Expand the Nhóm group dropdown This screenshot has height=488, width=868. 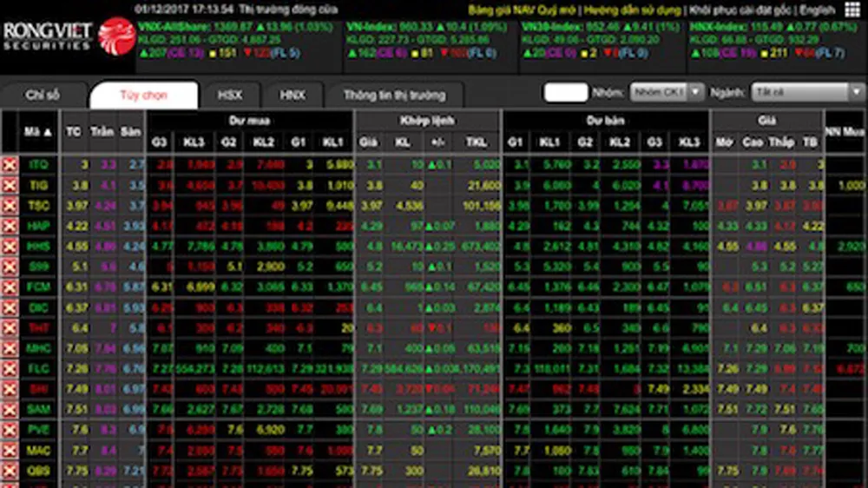coord(657,92)
